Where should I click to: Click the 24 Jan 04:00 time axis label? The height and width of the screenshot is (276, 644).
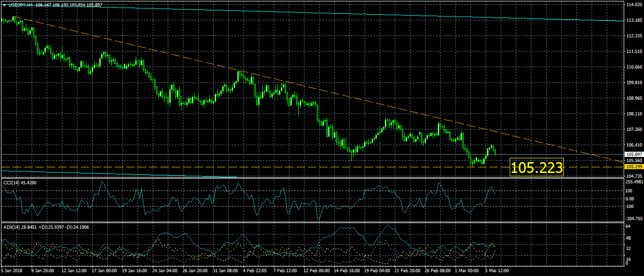pos(165,271)
